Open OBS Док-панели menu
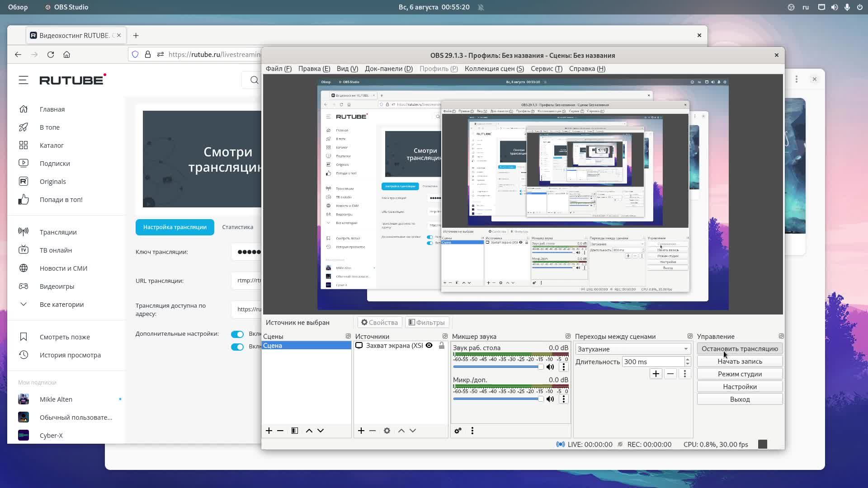 tap(389, 69)
